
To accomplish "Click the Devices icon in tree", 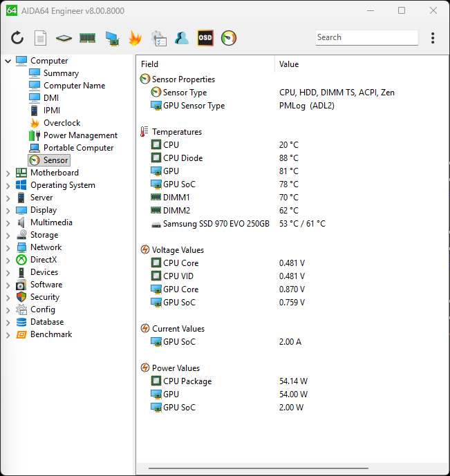I will point(21,272).
